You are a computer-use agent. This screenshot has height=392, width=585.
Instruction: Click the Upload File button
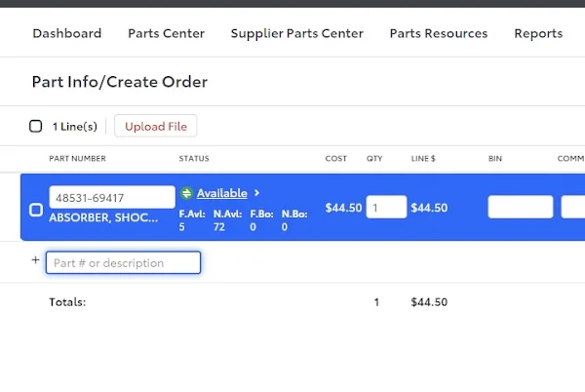[x=156, y=126]
